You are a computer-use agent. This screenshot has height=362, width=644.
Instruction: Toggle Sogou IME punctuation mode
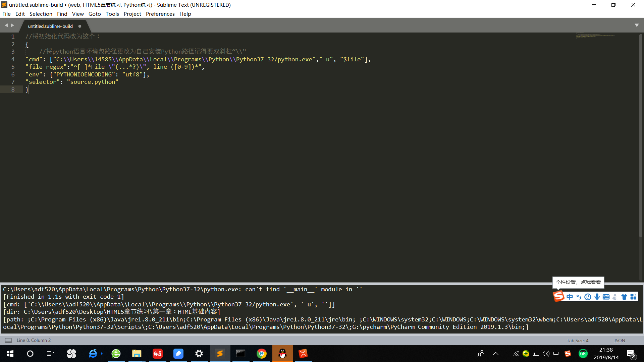click(x=579, y=297)
